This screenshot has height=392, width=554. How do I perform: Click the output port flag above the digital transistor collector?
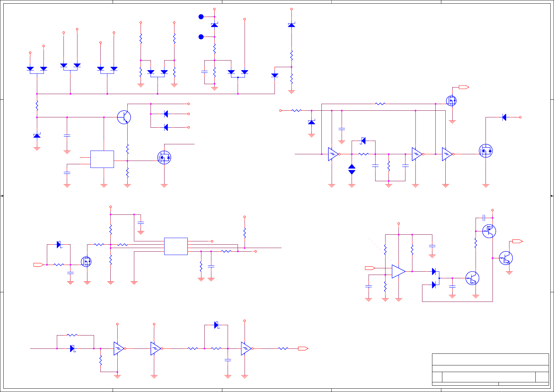(x=517, y=241)
